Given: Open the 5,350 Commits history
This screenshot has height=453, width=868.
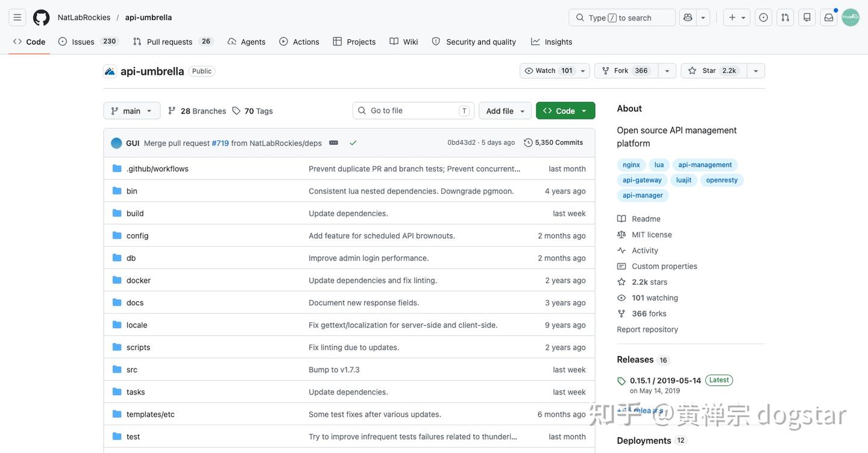Looking at the screenshot, I should click(553, 143).
